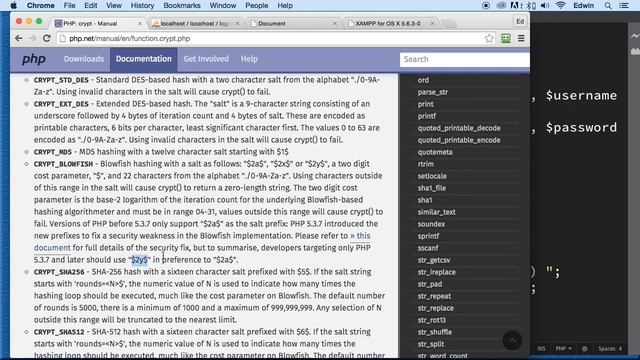640x360 pixels.
Task: Open the Window menu
Action: tap(222, 6)
